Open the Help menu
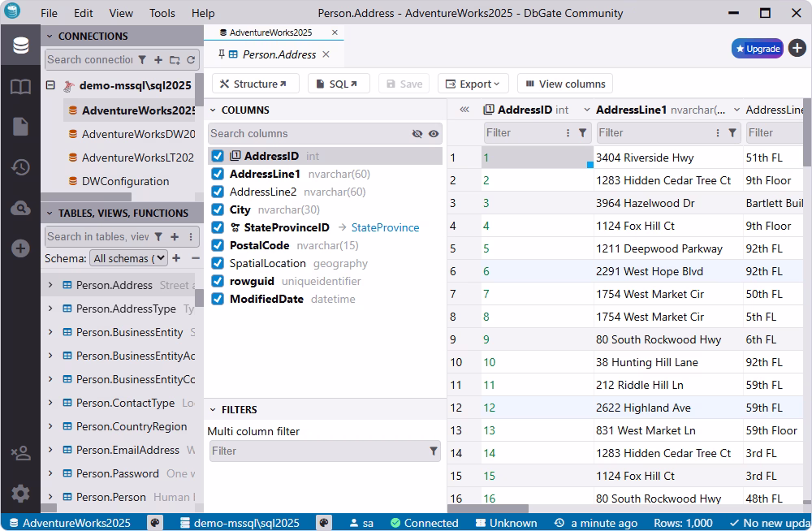The height and width of the screenshot is (531, 812). pyautogui.click(x=202, y=13)
